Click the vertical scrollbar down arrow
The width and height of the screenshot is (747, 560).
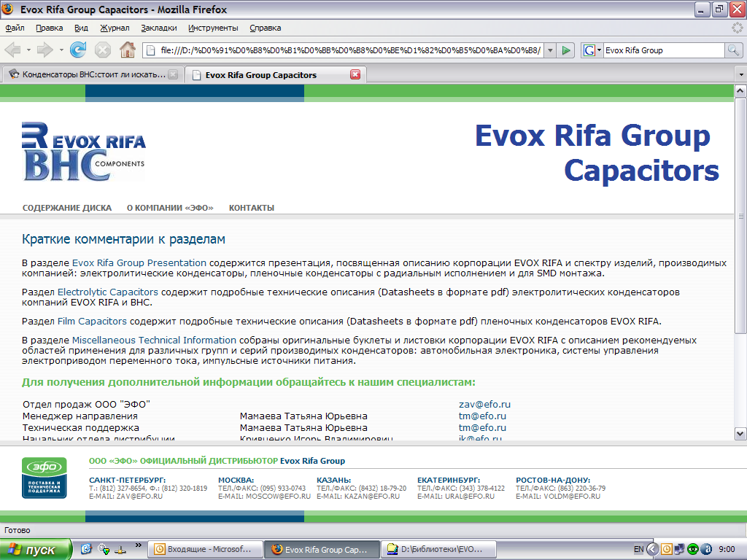[740, 433]
